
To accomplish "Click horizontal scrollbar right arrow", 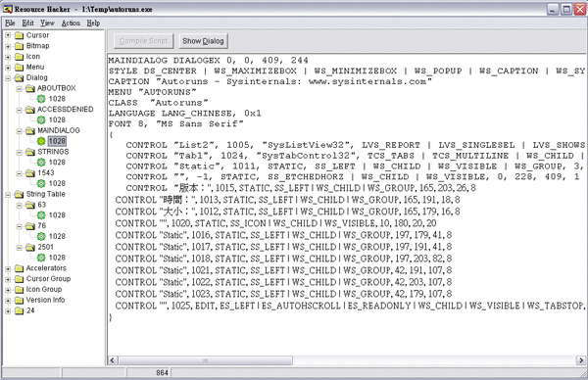I will tap(580, 360).
